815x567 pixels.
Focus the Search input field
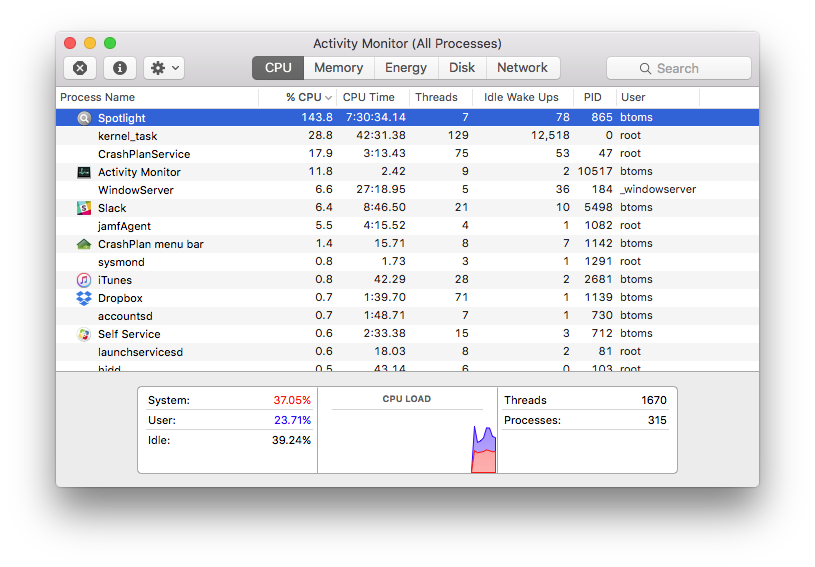tap(678, 68)
